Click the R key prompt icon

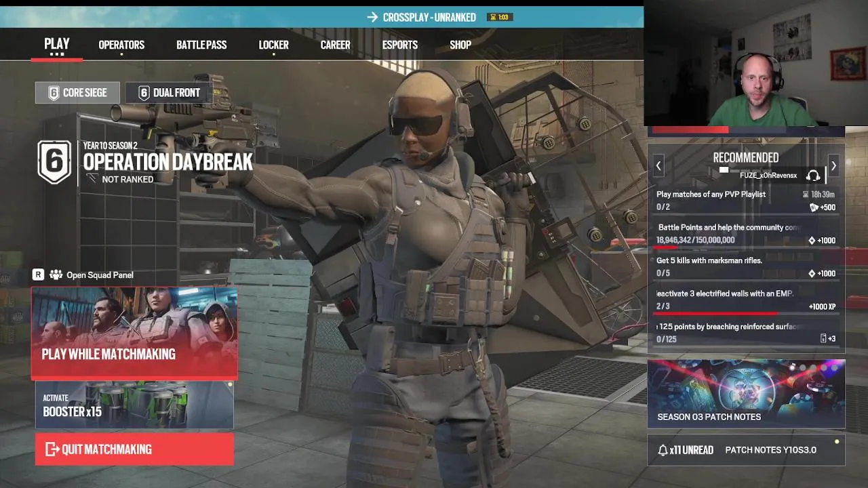coord(38,274)
